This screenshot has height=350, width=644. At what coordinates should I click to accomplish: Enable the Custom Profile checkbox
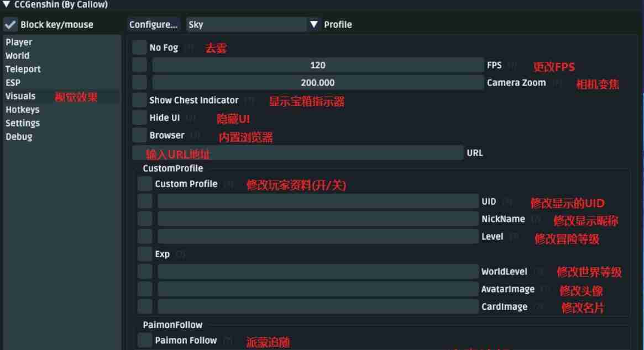145,184
